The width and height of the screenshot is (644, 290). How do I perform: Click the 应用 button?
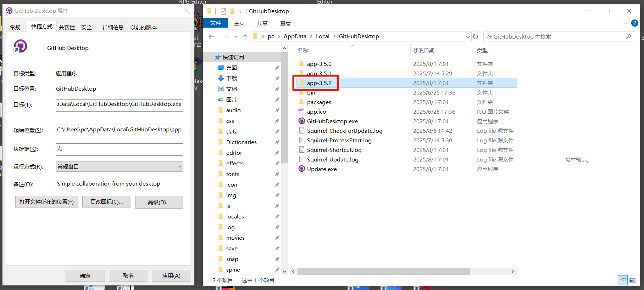point(171,275)
